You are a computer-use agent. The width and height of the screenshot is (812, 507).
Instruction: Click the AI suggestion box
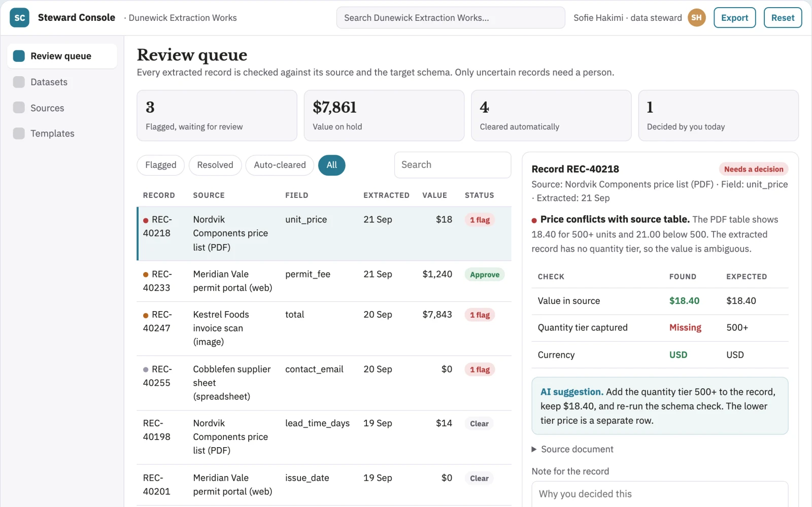tap(660, 405)
